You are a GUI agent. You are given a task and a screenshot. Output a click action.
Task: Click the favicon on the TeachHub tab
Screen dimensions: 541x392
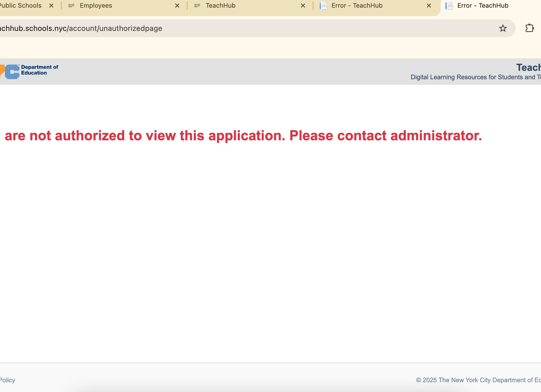(x=197, y=6)
